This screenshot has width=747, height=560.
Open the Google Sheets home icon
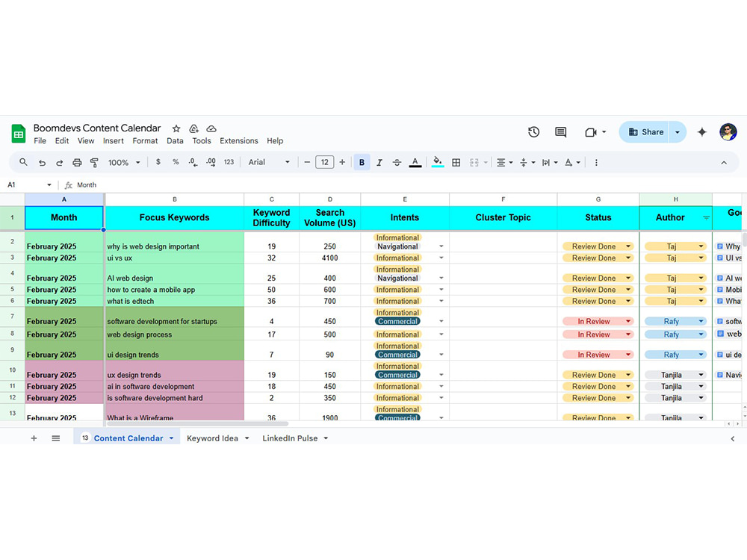pyautogui.click(x=19, y=134)
